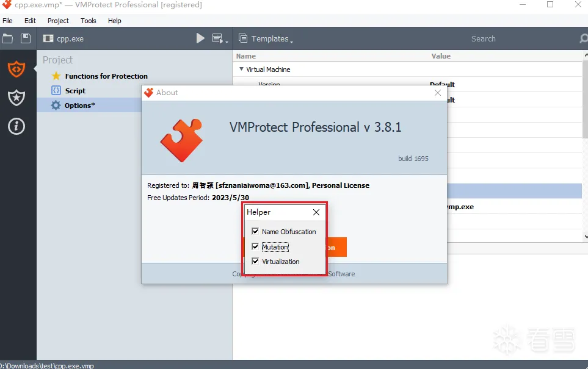Click the 'Project' panel heading
588x369 pixels.
point(57,60)
